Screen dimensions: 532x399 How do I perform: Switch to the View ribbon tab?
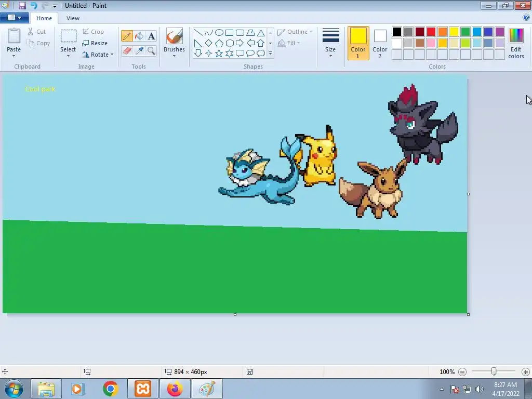click(73, 18)
